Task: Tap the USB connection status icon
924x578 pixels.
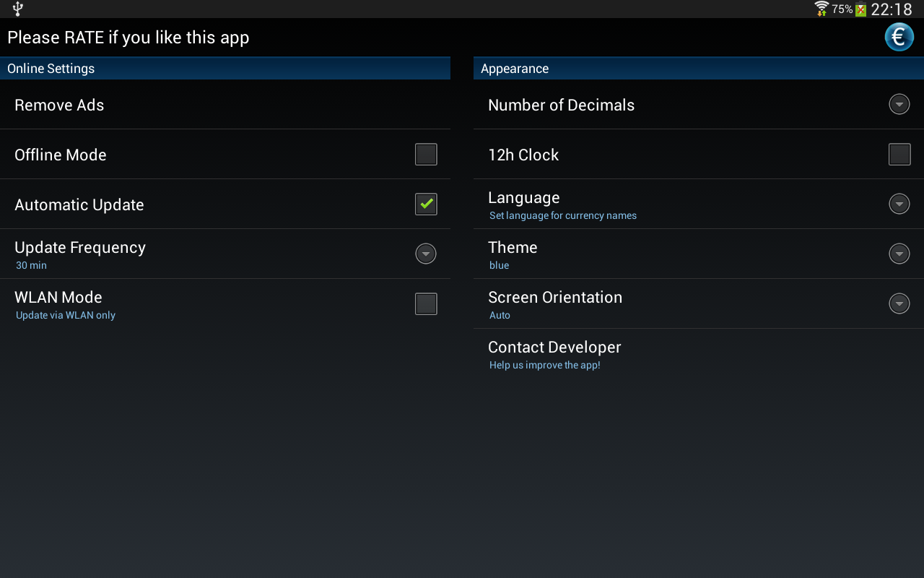Action: click(x=18, y=9)
